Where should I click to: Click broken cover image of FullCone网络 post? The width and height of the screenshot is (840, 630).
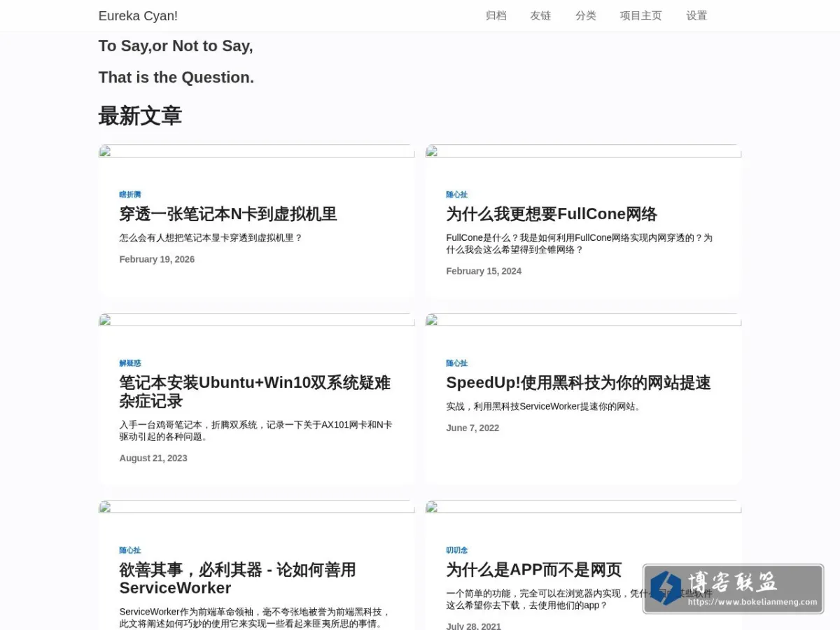click(x=583, y=151)
